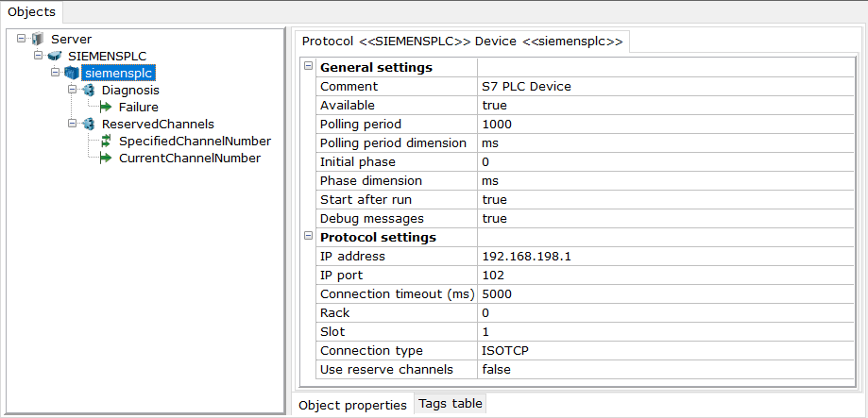Switch to the Object properties tab
Screen dimensions: 868x418
point(352,406)
